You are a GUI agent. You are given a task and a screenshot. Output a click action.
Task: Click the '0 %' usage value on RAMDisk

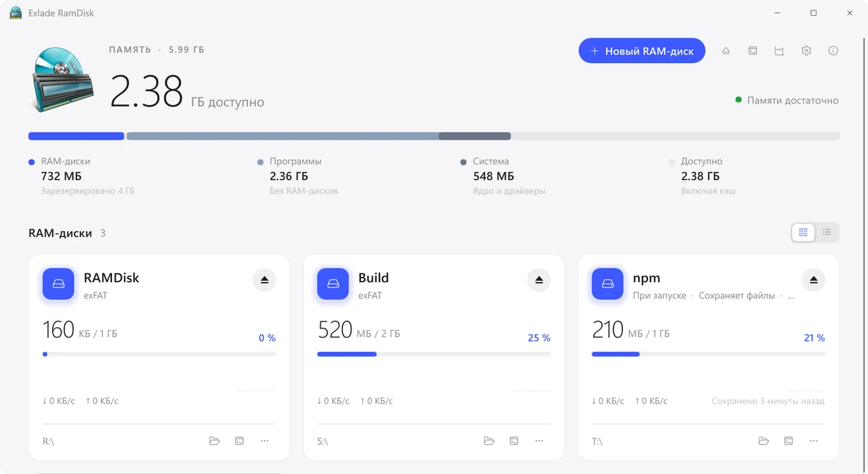click(267, 338)
